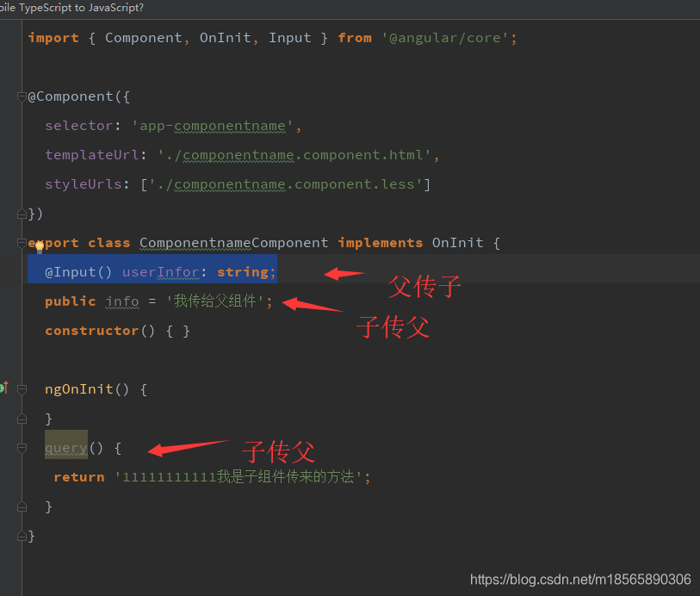Click the './componentname.component.less' path string
The height and width of the screenshot is (596, 700).
pyautogui.click(x=286, y=184)
